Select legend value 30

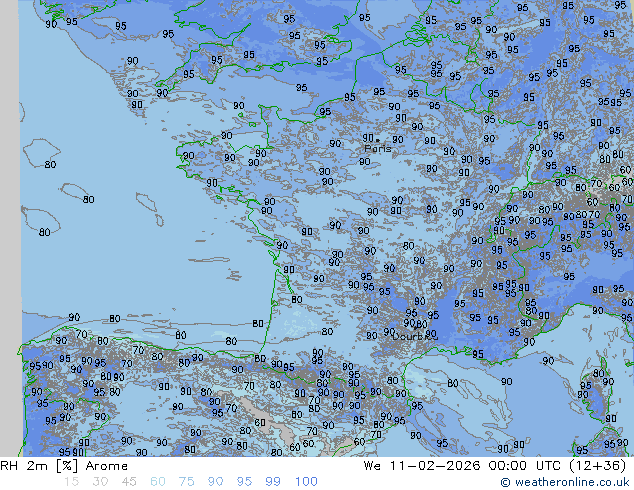(100, 482)
